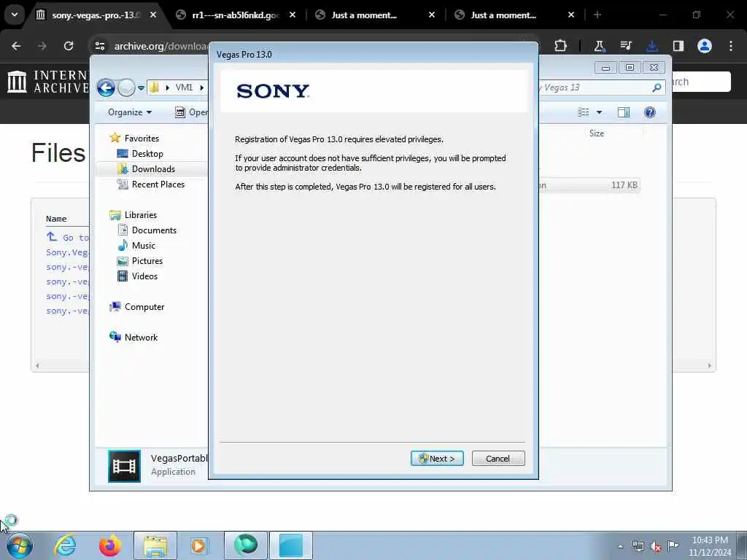Switch to rr1---sn-ab5l6nkd tab

(x=236, y=15)
